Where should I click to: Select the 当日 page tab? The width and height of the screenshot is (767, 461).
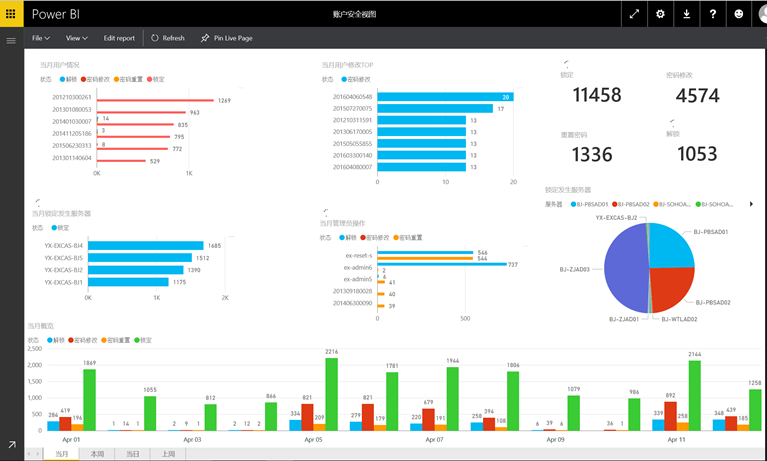133,454
